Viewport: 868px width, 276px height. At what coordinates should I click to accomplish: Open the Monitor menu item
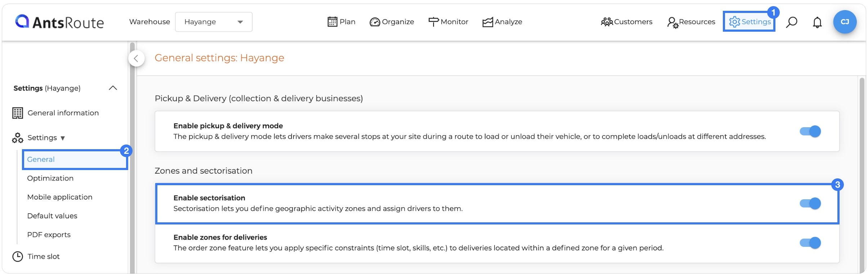coord(448,22)
